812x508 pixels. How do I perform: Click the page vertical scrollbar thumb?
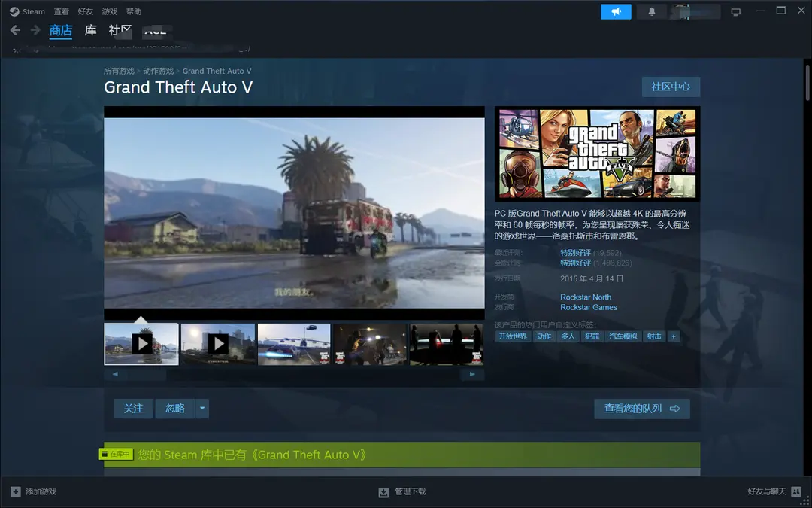(x=807, y=83)
